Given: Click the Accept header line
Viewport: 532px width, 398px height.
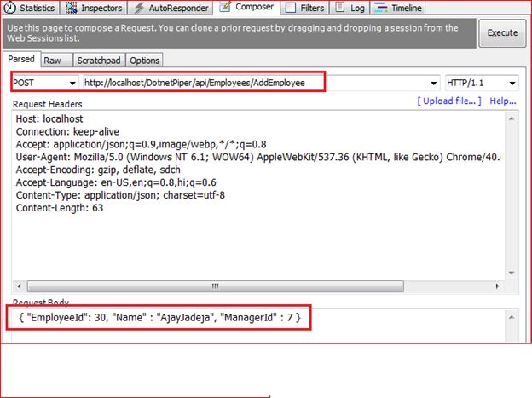Looking at the screenshot, I should [141, 144].
